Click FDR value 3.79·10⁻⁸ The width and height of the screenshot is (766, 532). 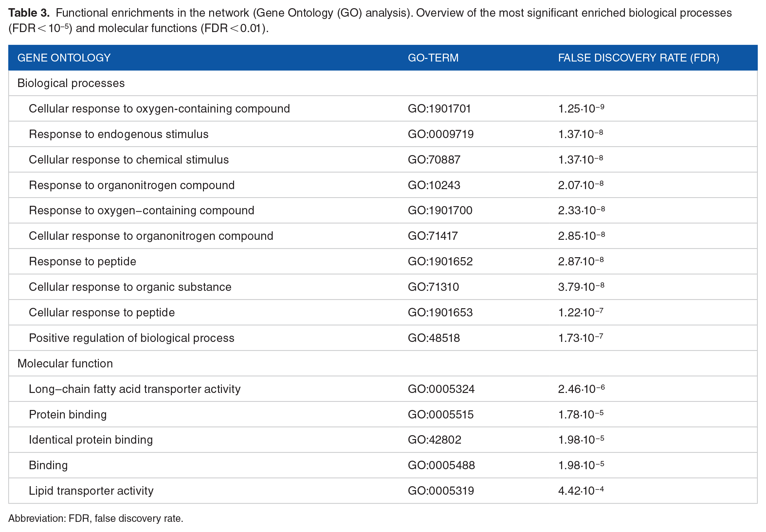pos(581,286)
